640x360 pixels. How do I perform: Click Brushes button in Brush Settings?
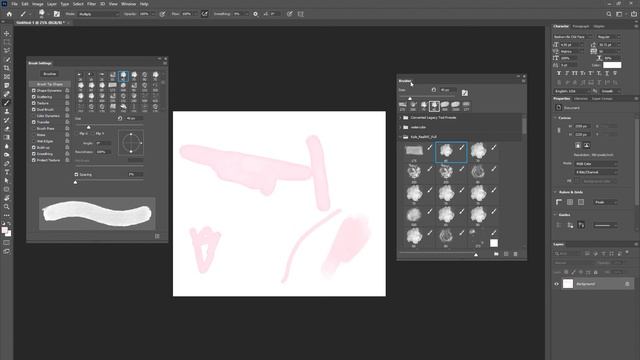50,74
